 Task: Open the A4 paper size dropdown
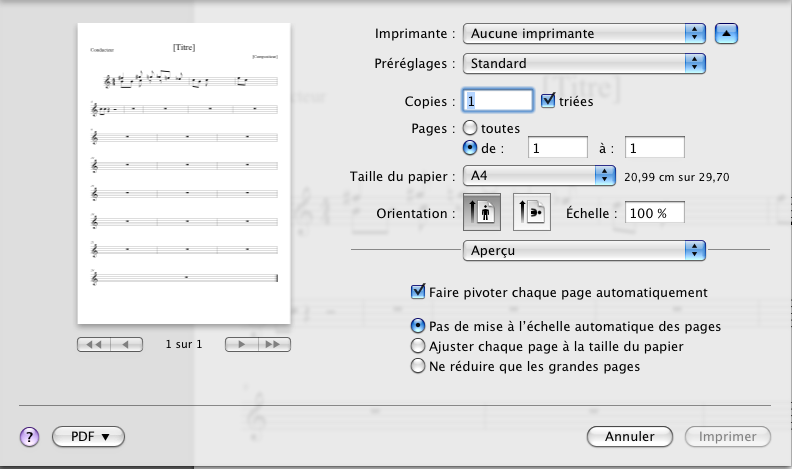[x=540, y=176]
